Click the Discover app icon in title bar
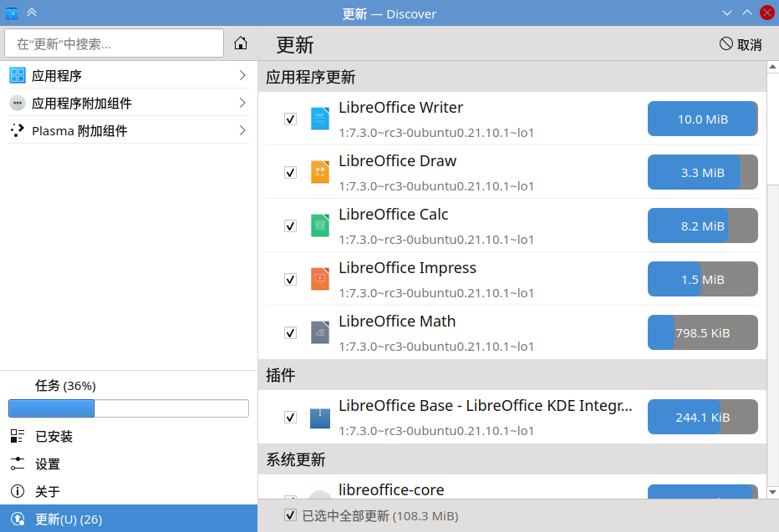The image size is (779, 532). pos(12,13)
